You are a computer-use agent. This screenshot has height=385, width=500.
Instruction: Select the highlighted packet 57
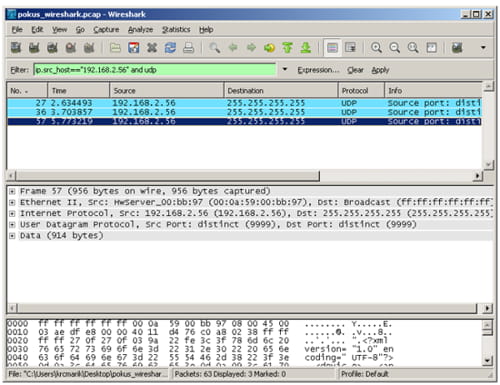(x=244, y=121)
